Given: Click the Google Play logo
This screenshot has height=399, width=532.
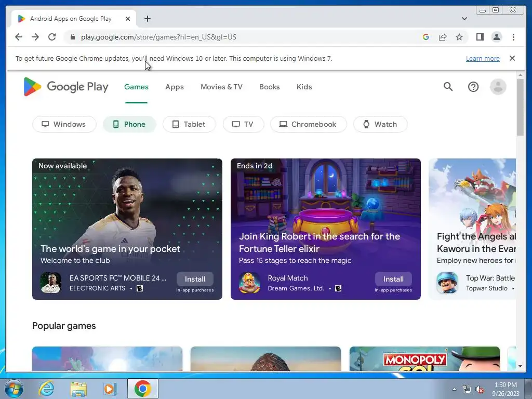Looking at the screenshot, I should (x=66, y=87).
